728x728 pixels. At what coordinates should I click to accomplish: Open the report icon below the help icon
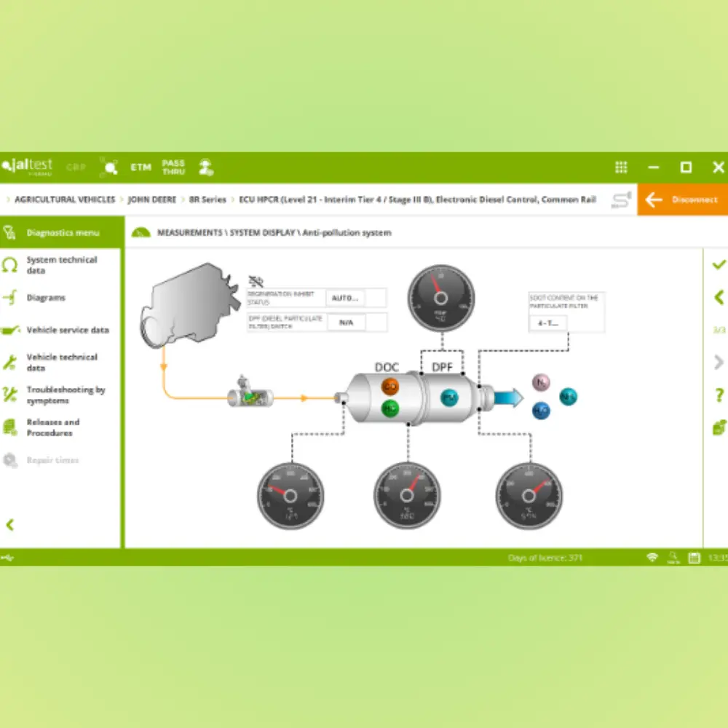coord(719,427)
